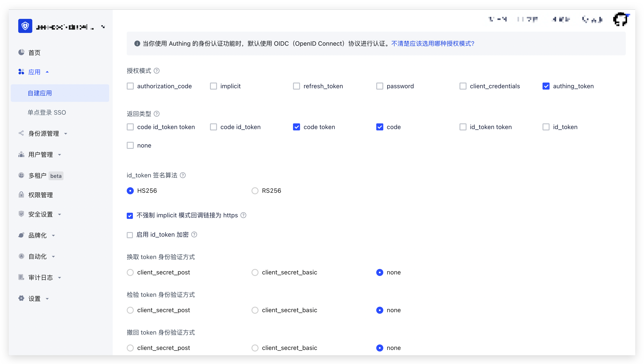Open the 自建应用 menu item
This screenshot has width=644, height=364.
point(40,93)
